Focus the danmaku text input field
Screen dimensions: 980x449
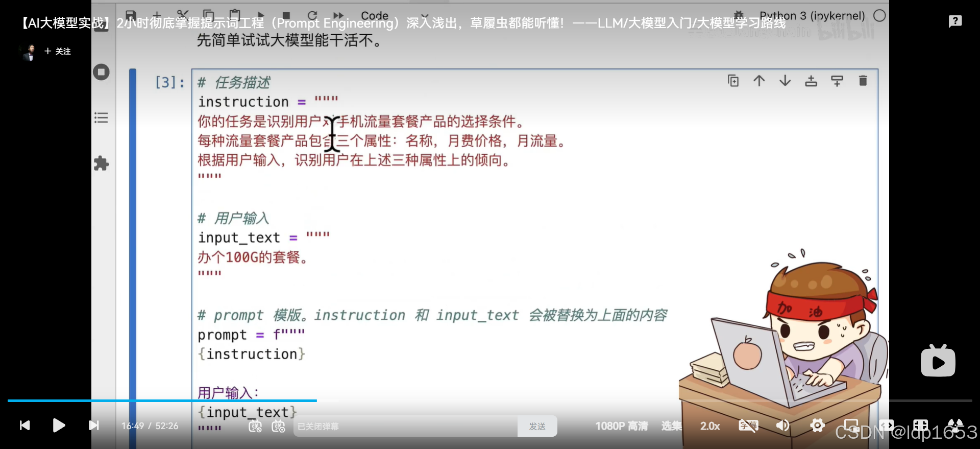[x=406, y=427]
